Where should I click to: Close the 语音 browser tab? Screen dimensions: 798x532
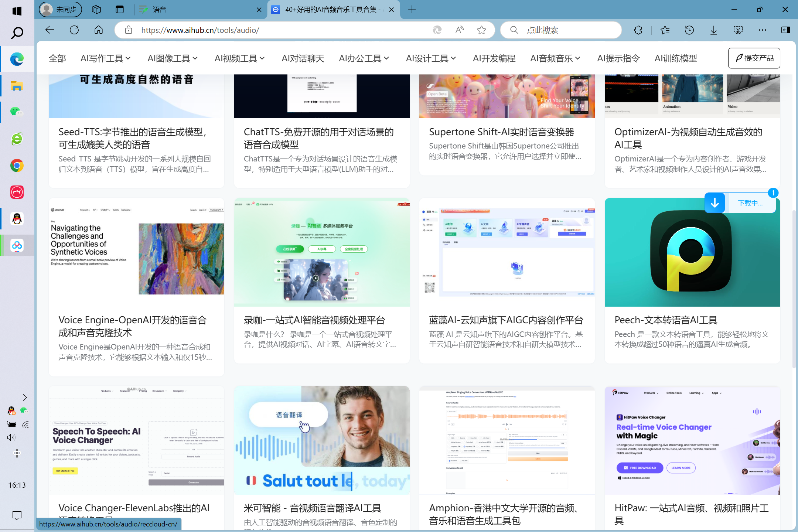click(x=259, y=10)
